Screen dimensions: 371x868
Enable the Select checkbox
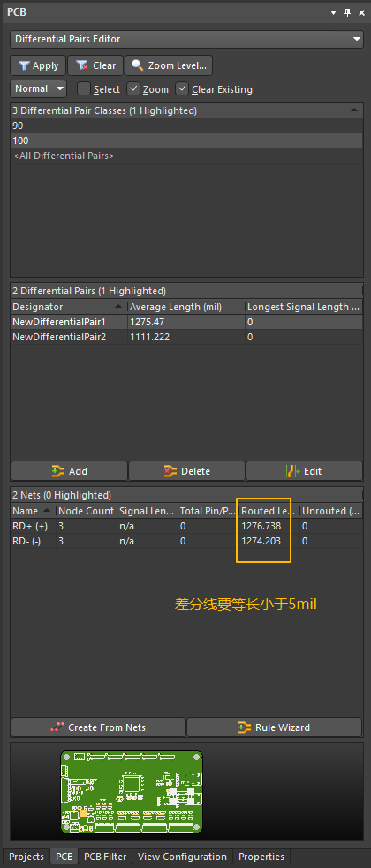point(84,88)
